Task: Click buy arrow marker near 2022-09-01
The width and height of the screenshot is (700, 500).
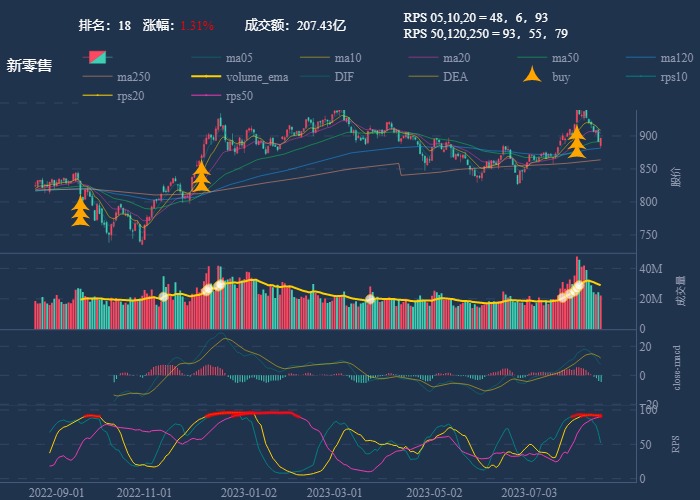Action: [x=81, y=211]
